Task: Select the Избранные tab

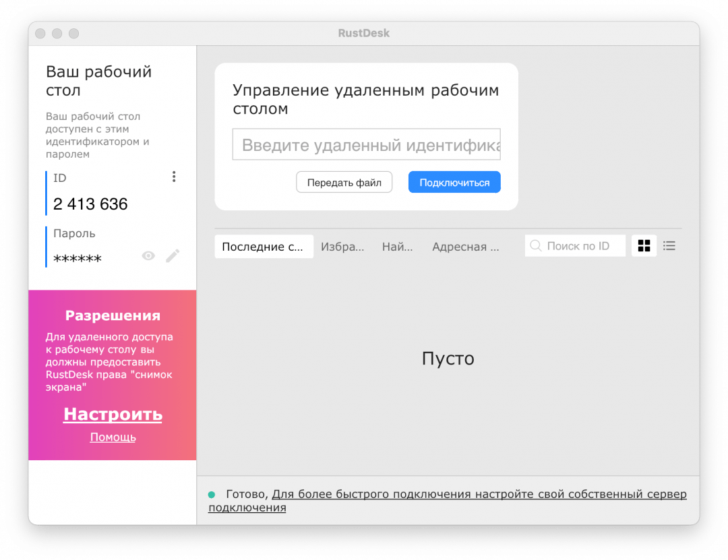Action: pyautogui.click(x=344, y=247)
